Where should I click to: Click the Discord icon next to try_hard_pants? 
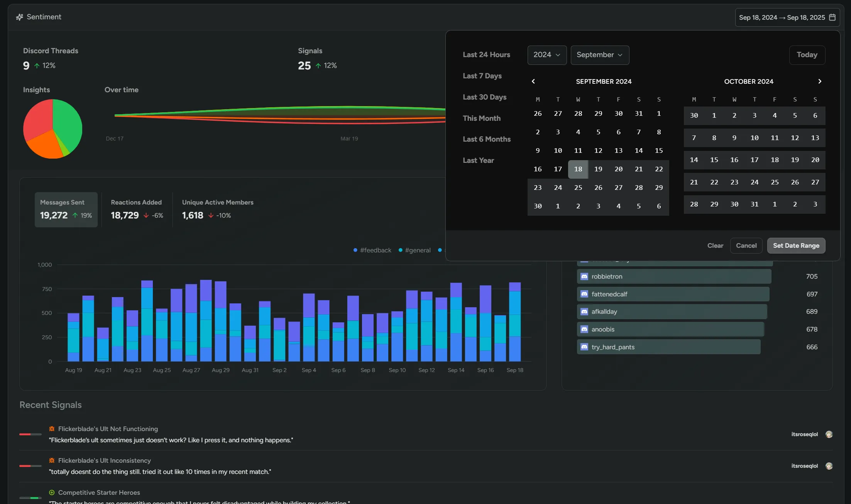click(584, 347)
